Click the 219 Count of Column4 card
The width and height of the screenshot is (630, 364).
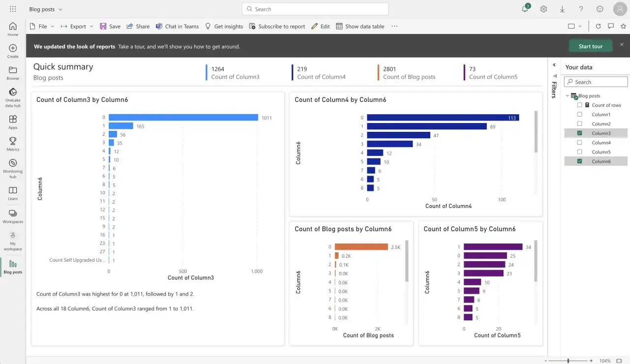pos(319,73)
